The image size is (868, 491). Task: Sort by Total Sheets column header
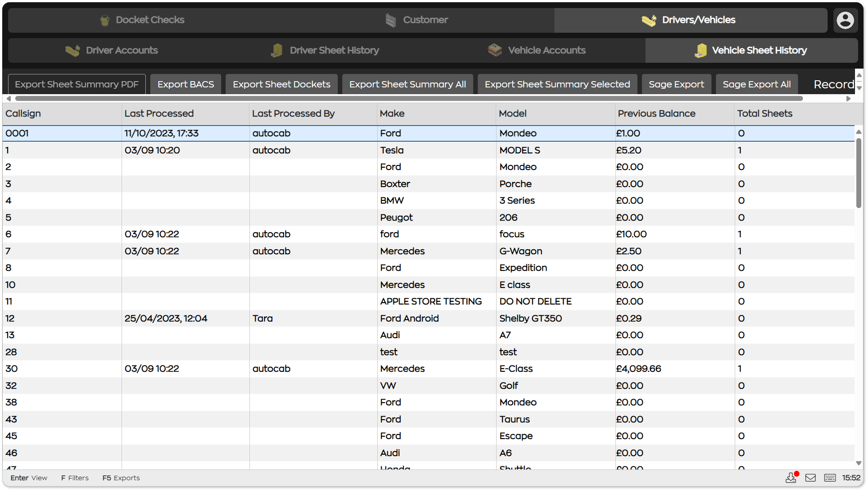pos(794,114)
